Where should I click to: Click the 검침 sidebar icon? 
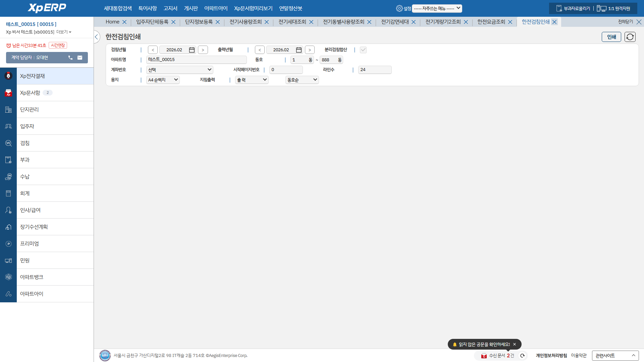(8, 143)
